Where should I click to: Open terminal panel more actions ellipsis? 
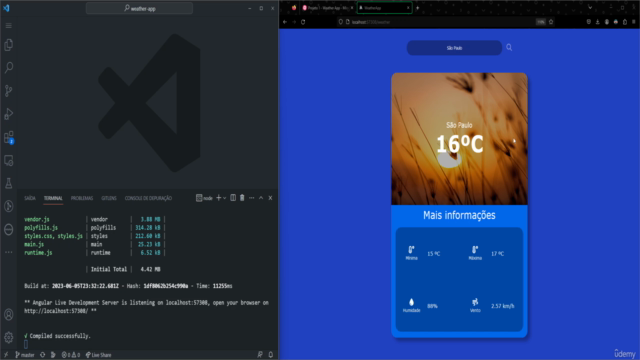pos(251,198)
